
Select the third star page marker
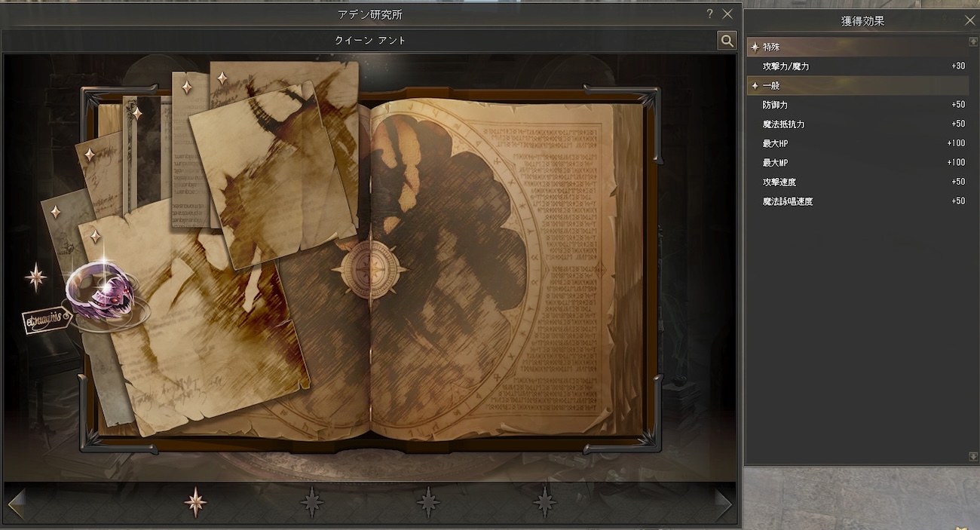(x=428, y=502)
